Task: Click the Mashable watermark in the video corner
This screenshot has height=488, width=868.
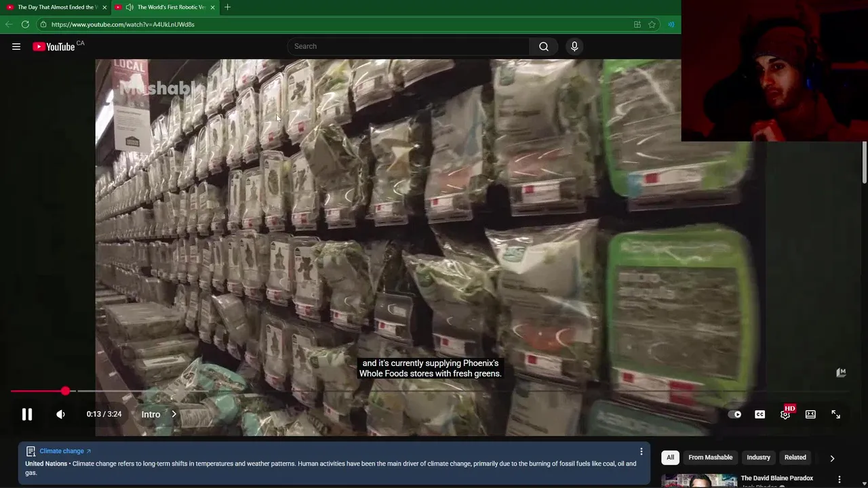Action: pos(841,372)
